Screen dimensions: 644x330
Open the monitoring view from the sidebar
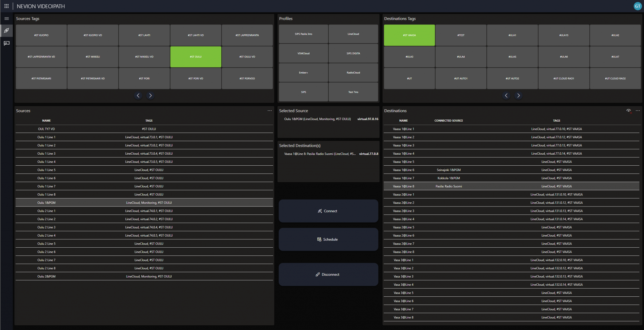click(6, 43)
